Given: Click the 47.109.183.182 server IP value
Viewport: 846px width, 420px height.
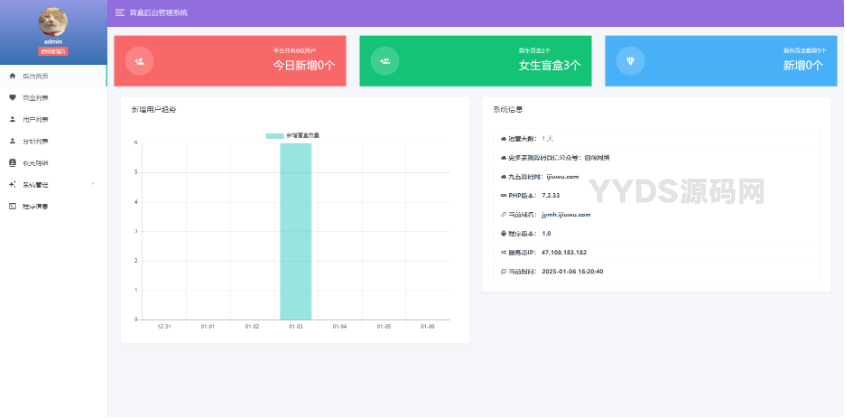Looking at the screenshot, I should point(564,253).
